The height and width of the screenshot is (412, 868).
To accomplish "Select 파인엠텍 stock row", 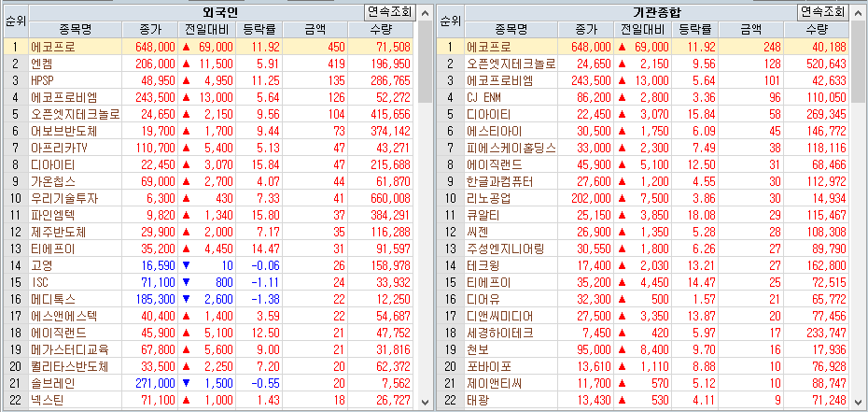I will [x=209, y=216].
